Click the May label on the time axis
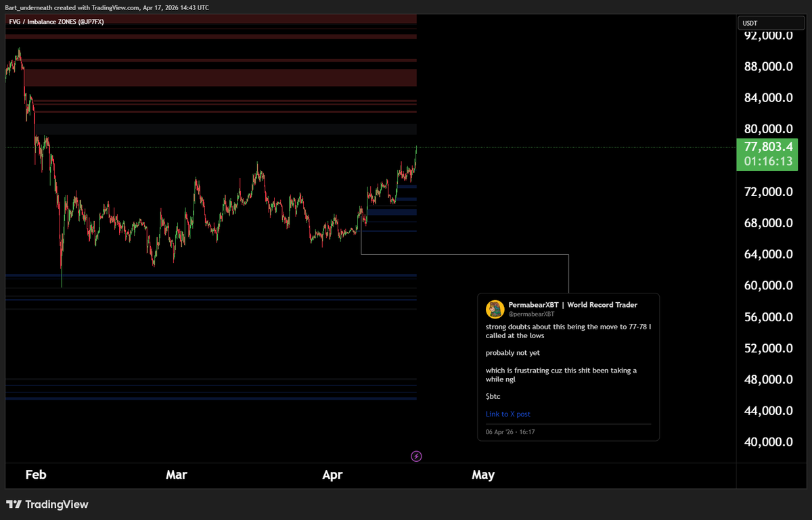 point(483,475)
